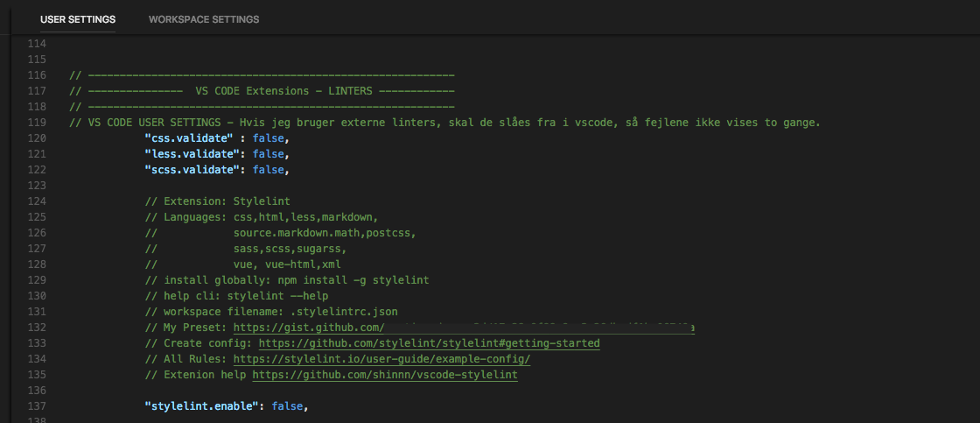Click the false value of less.validate
The height and width of the screenshot is (423, 980).
tap(268, 153)
